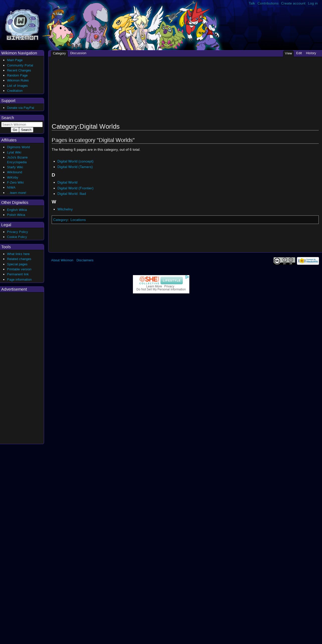
Task: Open About Wikimon
Action: pos(62,260)
